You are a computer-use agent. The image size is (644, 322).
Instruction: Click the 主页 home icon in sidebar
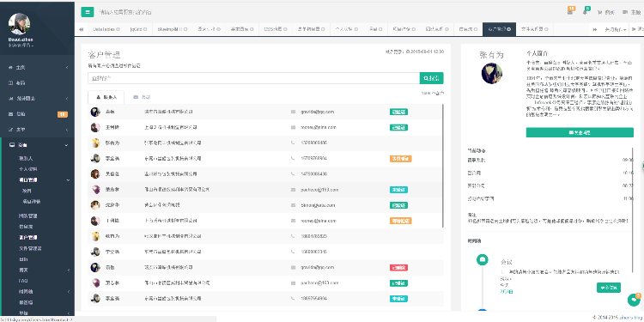[11, 67]
